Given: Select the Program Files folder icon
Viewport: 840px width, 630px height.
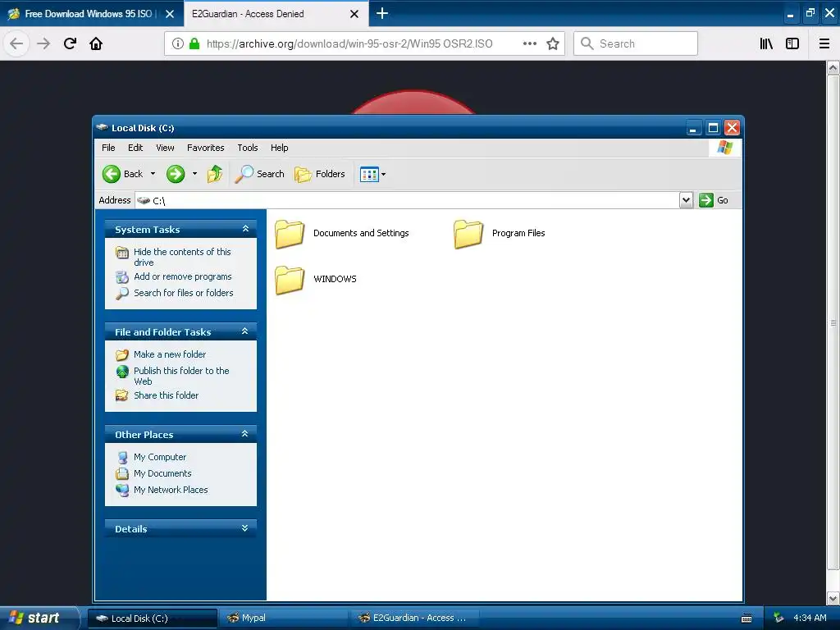Looking at the screenshot, I should [468, 234].
